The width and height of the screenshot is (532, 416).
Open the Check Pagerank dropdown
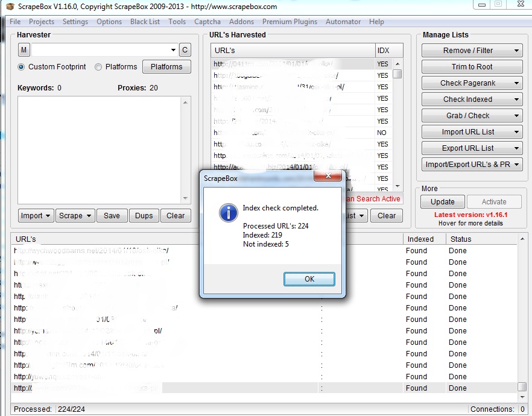pyautogui.click(x=472, y=83)
